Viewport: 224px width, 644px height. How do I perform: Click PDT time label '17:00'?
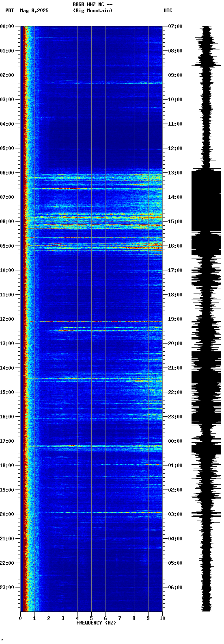point(7,441)
